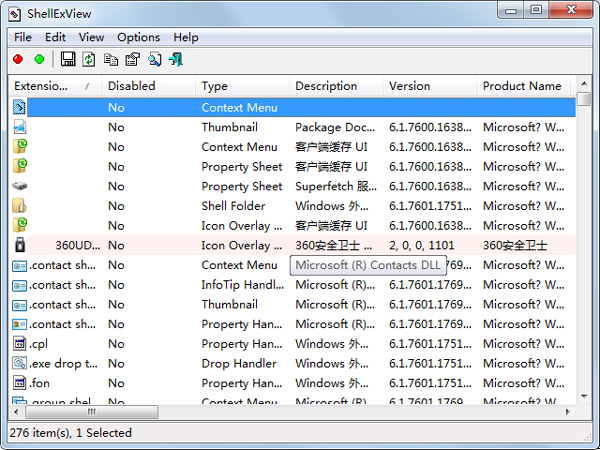The width and height of the screenshot is (600, 450).
Task: Sort by the Description column header
Action: 336,86
